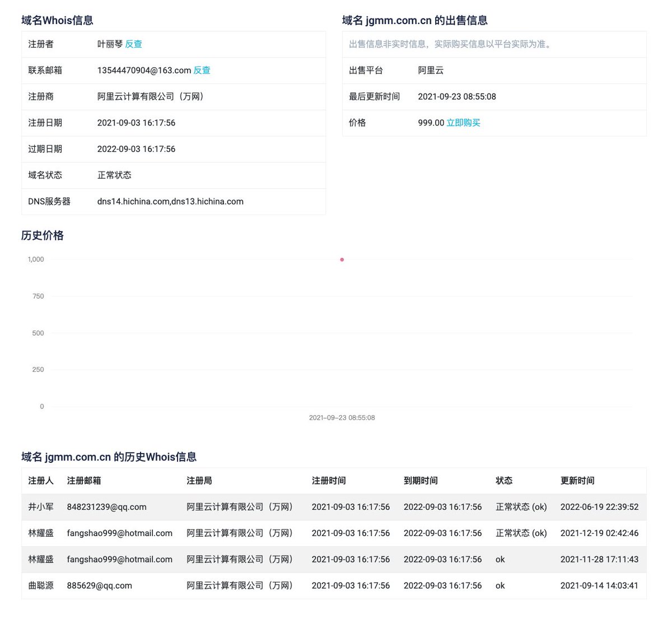Select the registrant name 叶丽琴
The width and height of the screenshot is (672, 619).
[110, 44]
